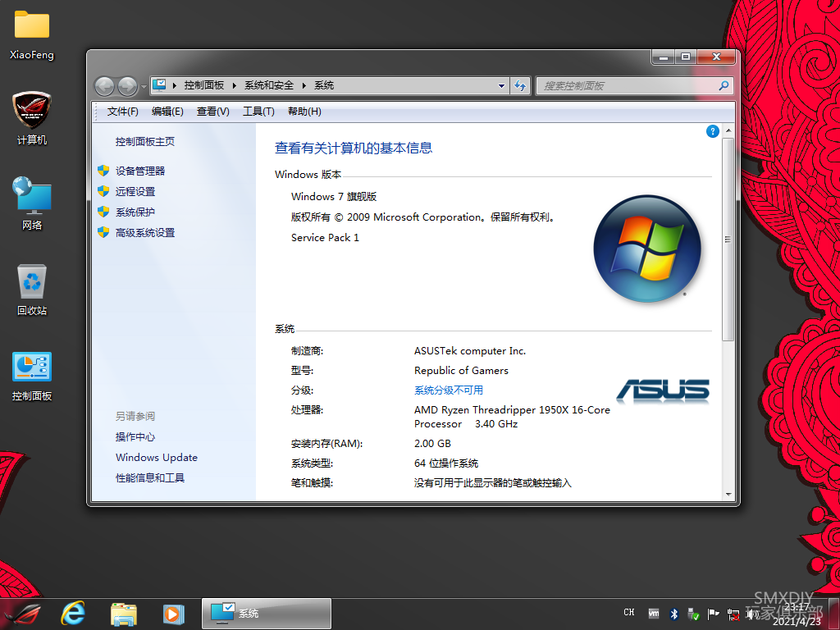Open the 计算机 ROG desktop icon
The image size is (840, 630).
click(x=32, y=118)
